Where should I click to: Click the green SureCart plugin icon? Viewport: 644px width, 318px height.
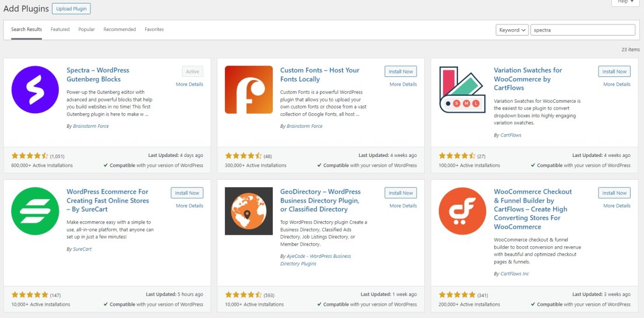tap(35, 211)
